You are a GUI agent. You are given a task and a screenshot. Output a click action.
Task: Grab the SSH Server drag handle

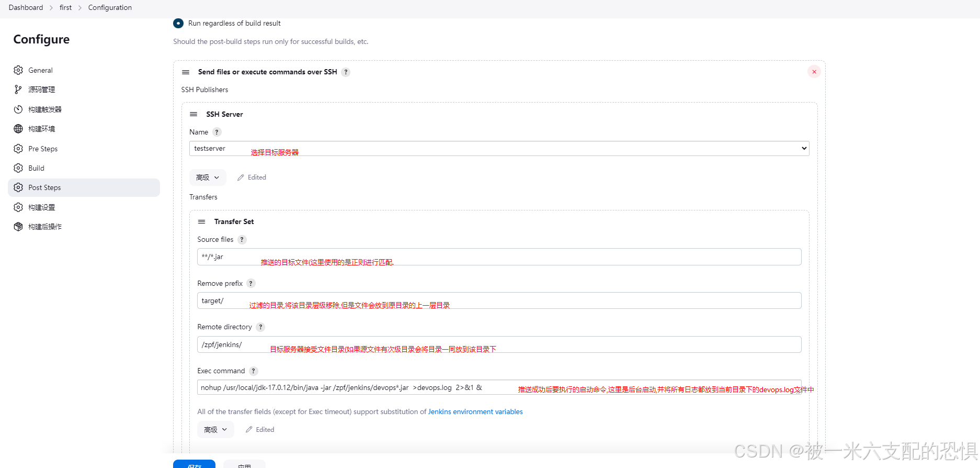coord(193,114)
